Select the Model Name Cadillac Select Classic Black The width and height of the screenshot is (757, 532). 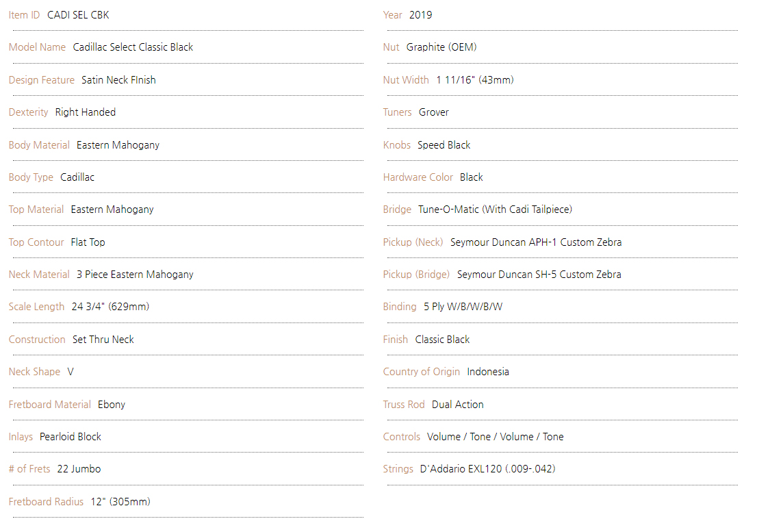click(x=133, y=47)
